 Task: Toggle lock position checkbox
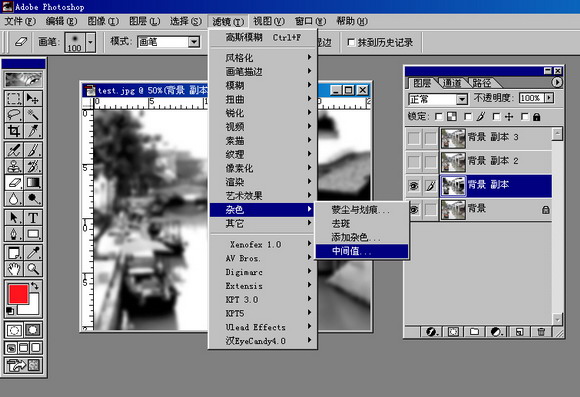point(497,117)
